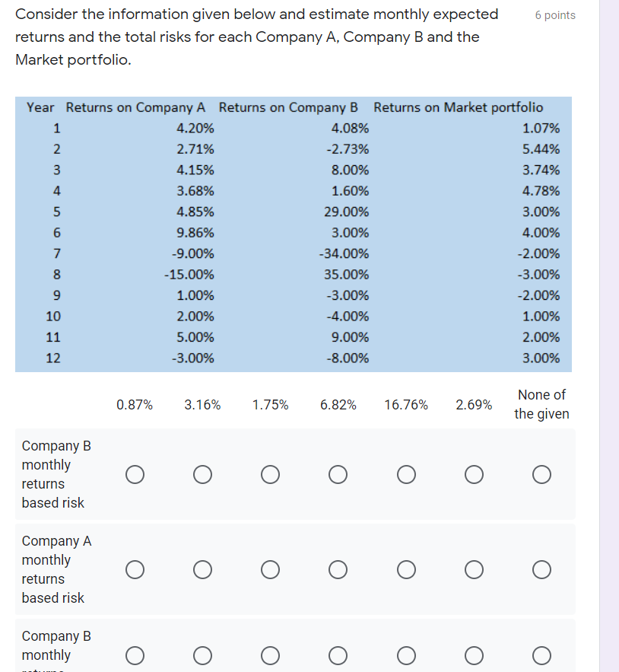Select 2.69% option in bottom Company B row

point(474,655)
